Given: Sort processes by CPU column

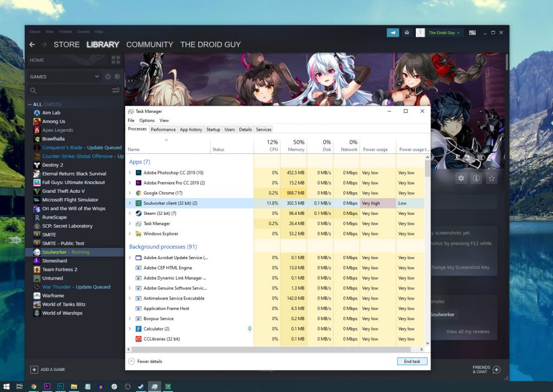Looking at the screenshot, I should (267, 145).
